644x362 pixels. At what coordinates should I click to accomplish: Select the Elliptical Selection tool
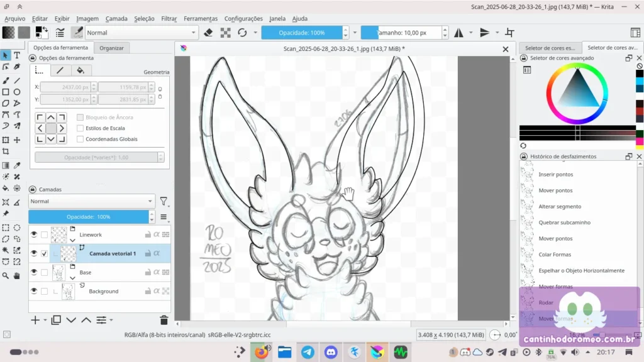[x=17, y=228]
